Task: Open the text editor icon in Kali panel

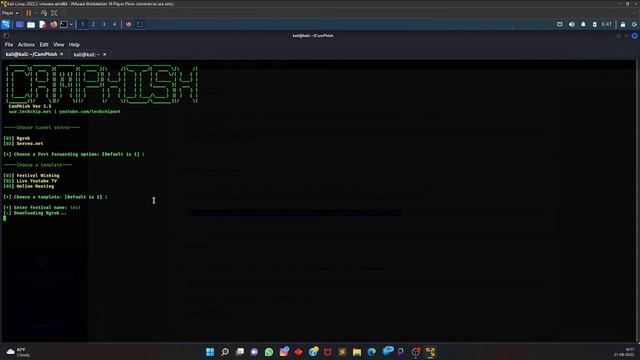Action: [42, 24]
